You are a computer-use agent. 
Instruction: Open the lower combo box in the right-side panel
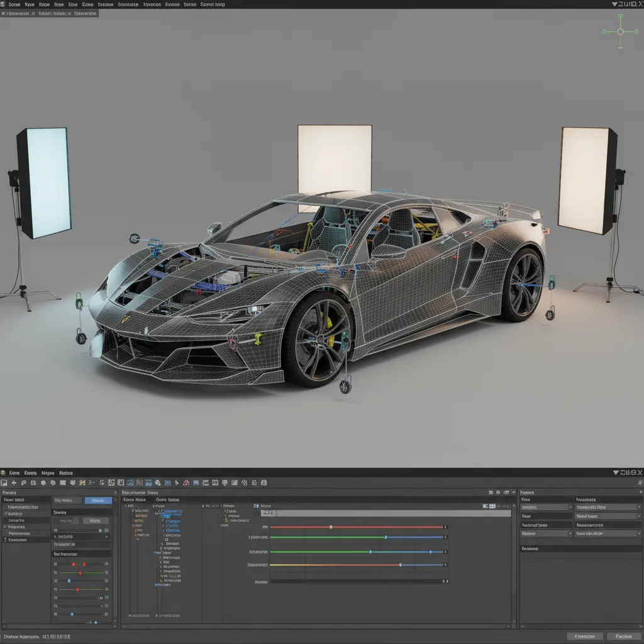coord(546,533)
